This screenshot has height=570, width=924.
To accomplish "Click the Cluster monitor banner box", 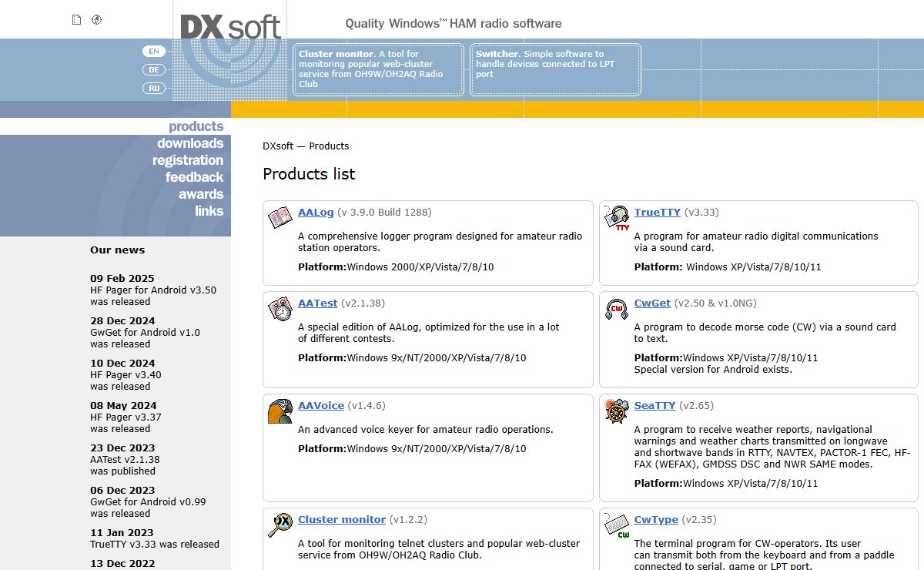I will tap(378, 69).
